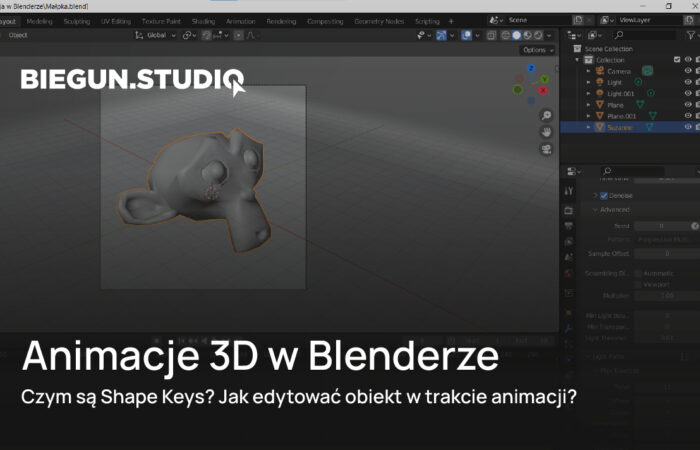Screen dimensions: 700x450
Task: Switch to UV Editing workspace
Action: [x=116, y=21]
